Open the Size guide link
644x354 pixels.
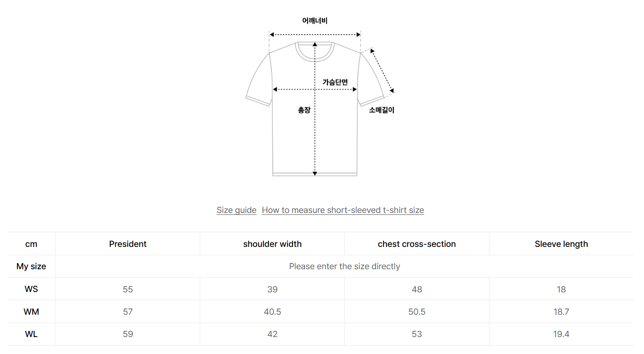pos(236,210)
